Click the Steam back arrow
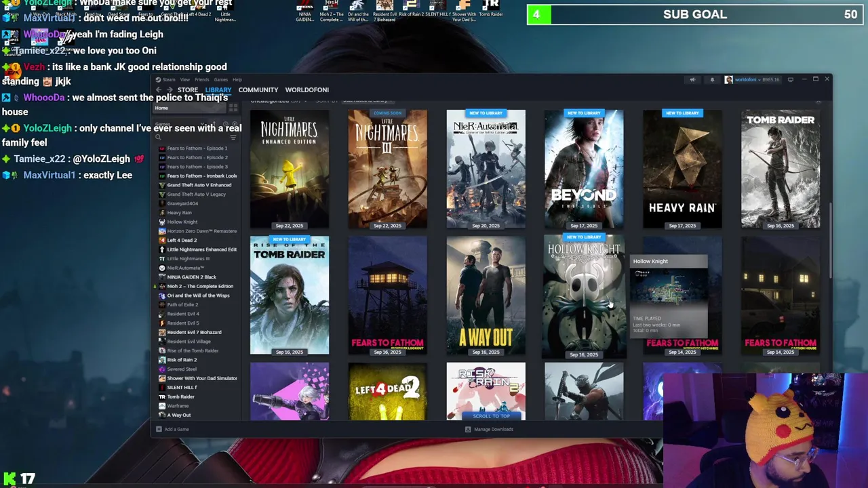The width and height of the screenshot is (868, 488). pyautogui.click(x=159, y=89)
